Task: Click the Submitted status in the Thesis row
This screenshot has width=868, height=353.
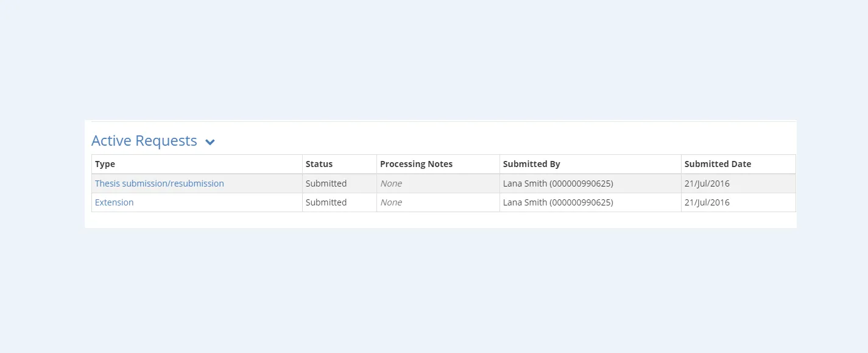Action: pos(326,184)
